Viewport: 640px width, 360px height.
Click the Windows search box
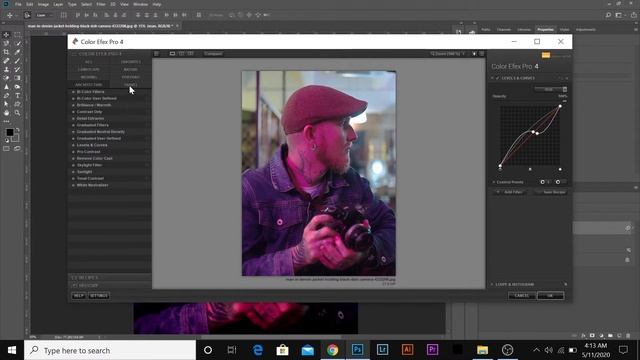pyautogui.click(x=110, y=350)
